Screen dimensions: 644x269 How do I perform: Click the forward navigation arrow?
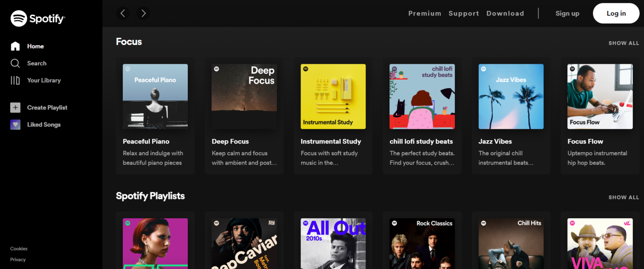143,13
